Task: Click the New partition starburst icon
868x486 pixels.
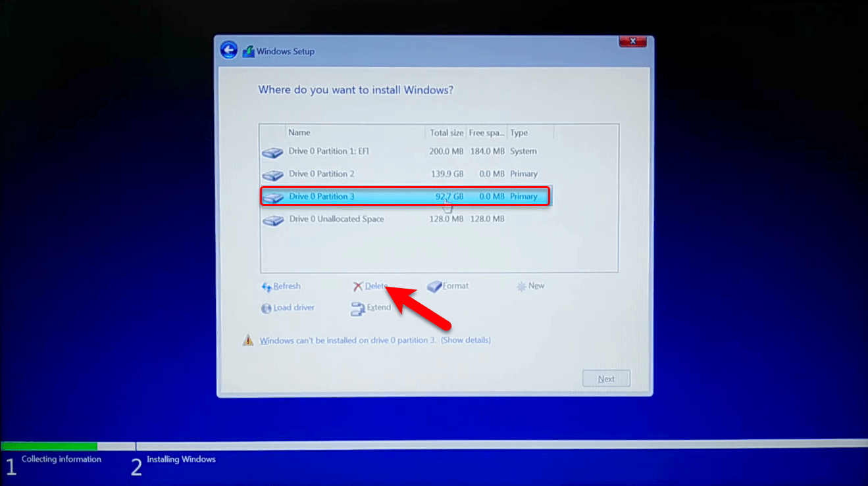Action: 521,287
